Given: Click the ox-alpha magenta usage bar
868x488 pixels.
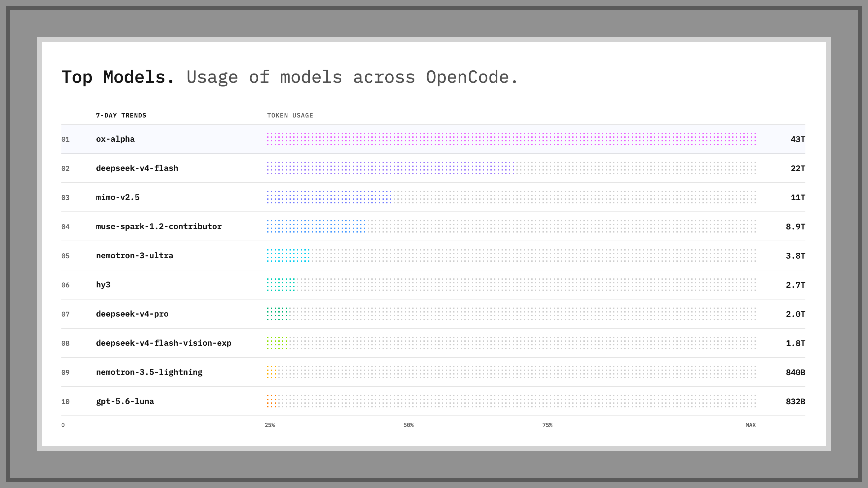Looking at the screenshot, I should pos(511,139).
